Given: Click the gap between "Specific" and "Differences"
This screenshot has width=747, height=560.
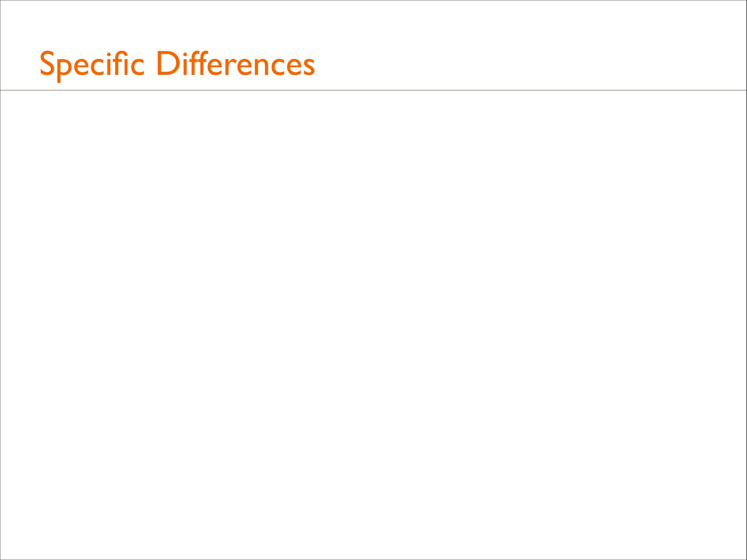Looking at the screenshot, I should coord(150,64).
